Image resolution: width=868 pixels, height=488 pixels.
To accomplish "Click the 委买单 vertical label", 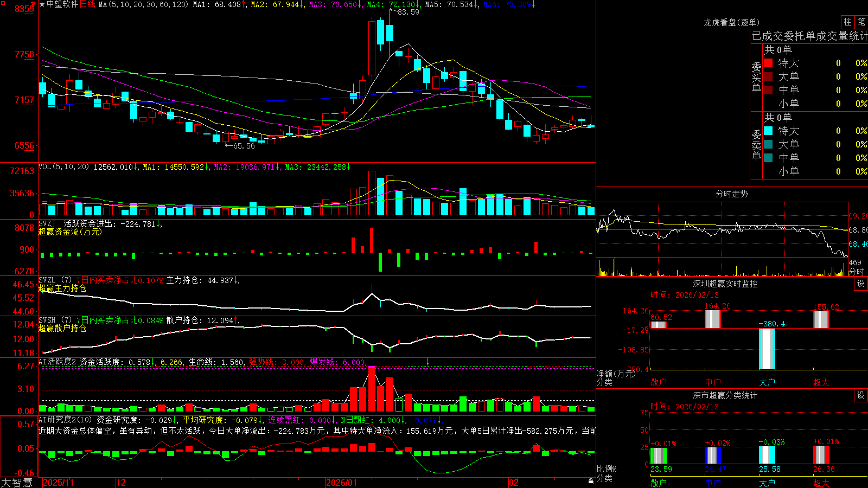I will [x=756, y=77].
